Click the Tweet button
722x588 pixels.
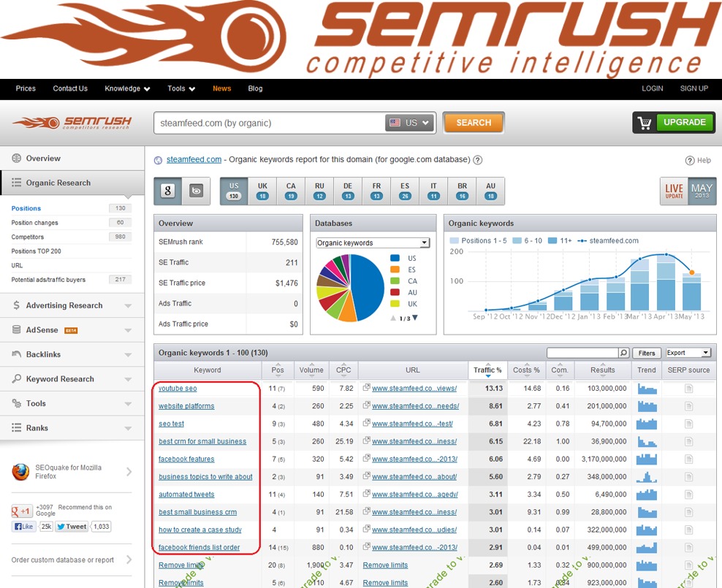pos(72,527)
